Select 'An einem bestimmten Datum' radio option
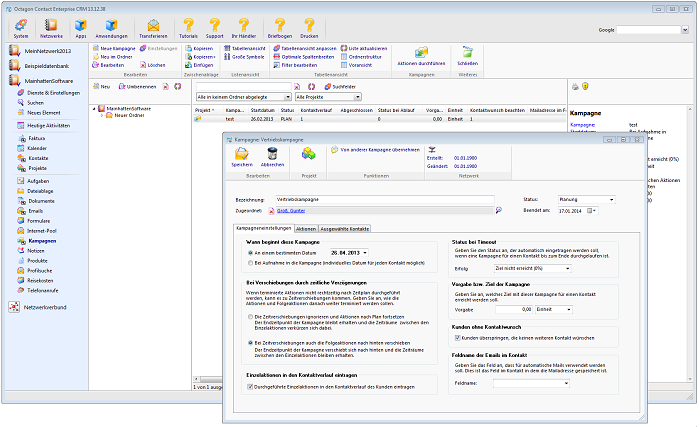This screenshot has height=427, width=700. (x=250, y=253)
